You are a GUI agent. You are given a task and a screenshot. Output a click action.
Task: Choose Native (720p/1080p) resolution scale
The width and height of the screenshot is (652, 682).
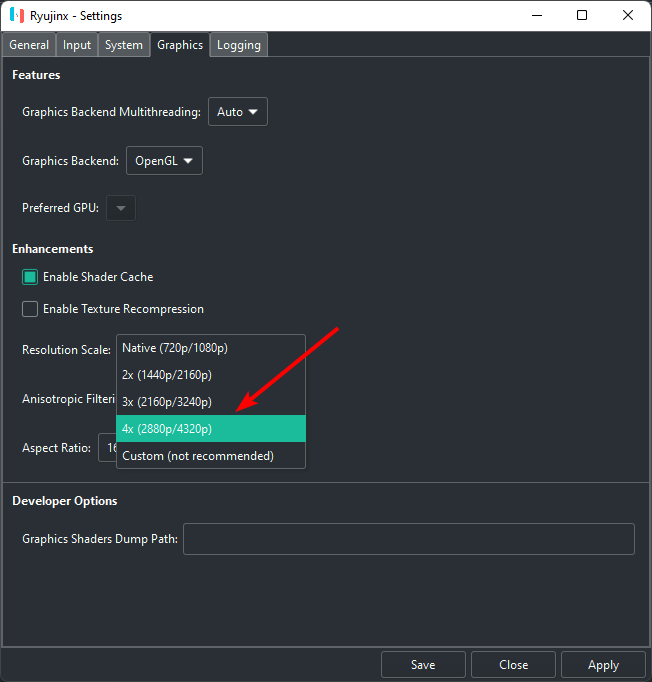pos(211,348)
